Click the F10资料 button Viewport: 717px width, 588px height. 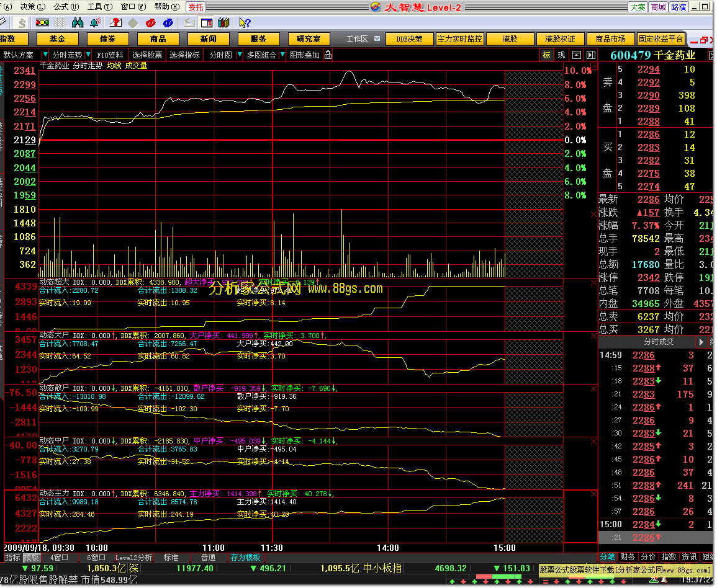coord(110,55)
